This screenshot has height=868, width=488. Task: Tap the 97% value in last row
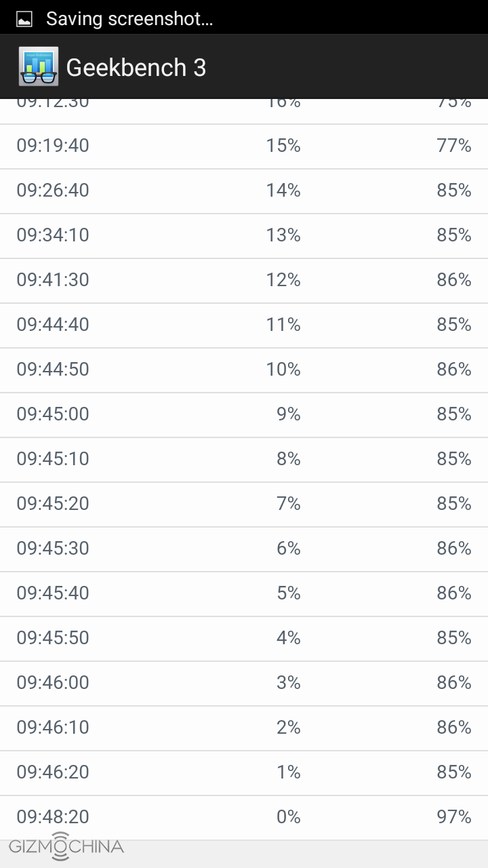pyautogui.click(x=453, y=817)
